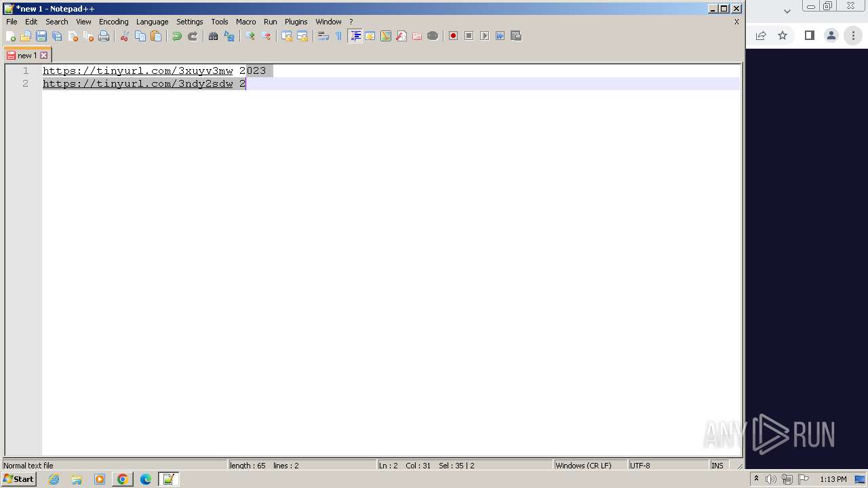Select the 'new 1' document tab
This screenshot has width=868, height=488.
[x=26, y=56]
